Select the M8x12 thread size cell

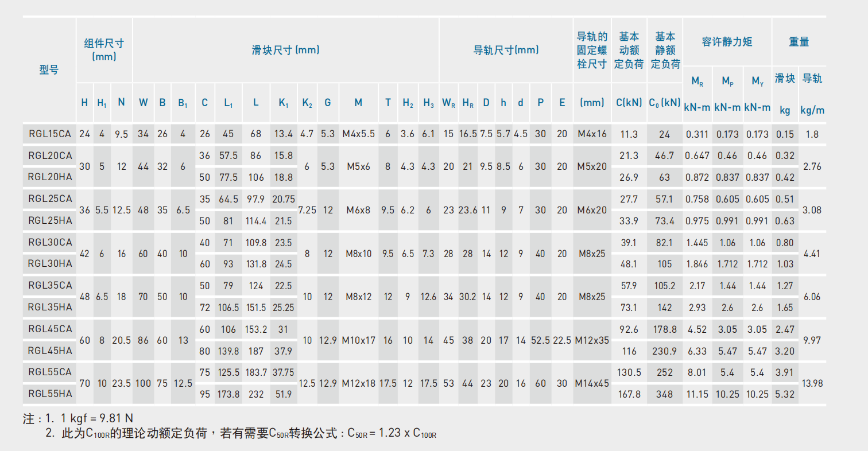pos(358,297)
